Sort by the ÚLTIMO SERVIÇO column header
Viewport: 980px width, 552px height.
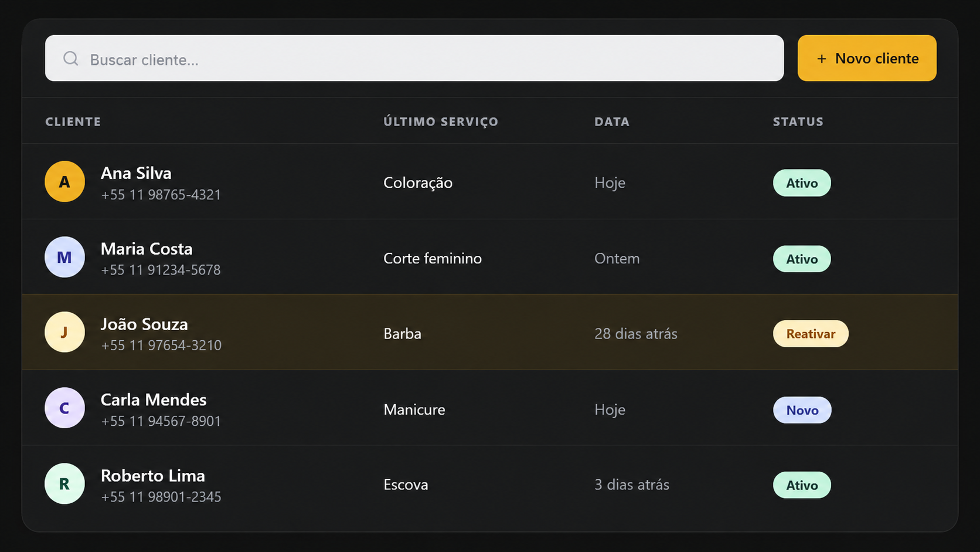click(x=441, y=121)
